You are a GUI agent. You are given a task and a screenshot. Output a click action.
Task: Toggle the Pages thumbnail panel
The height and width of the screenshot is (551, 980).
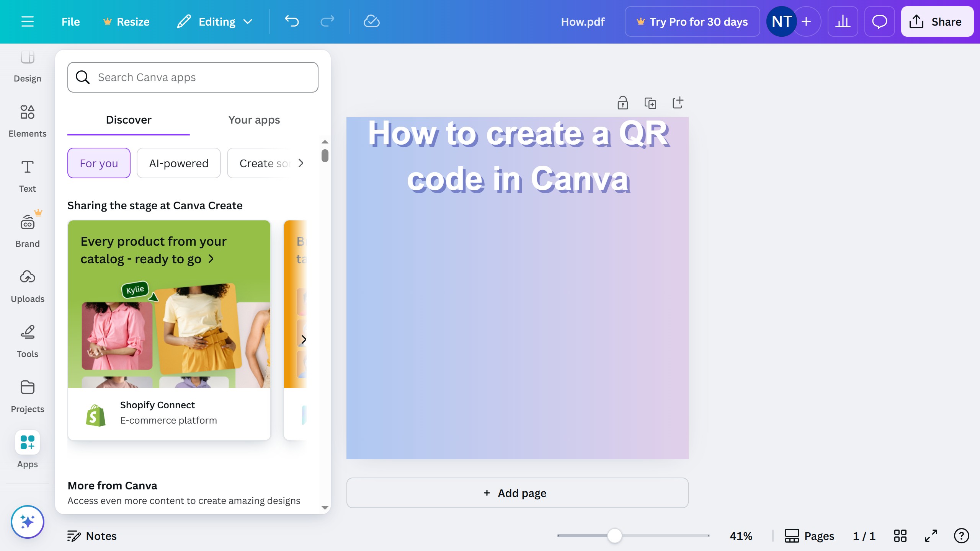pyautogui.click(x=809, y=536)
